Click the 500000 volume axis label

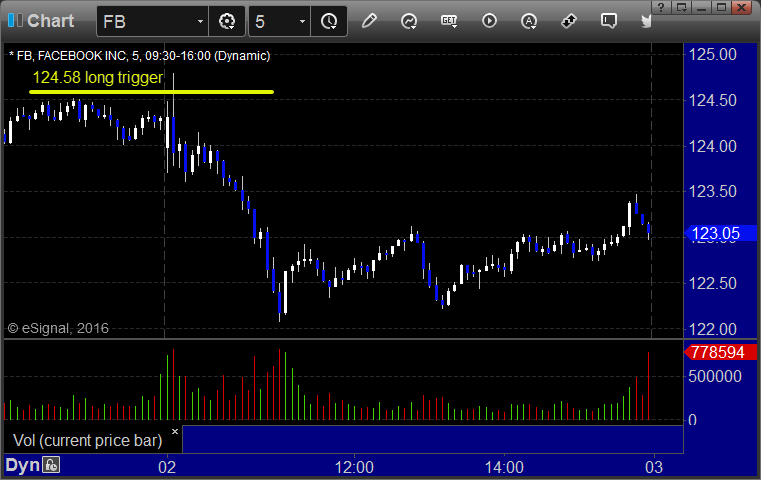point(715,376)
